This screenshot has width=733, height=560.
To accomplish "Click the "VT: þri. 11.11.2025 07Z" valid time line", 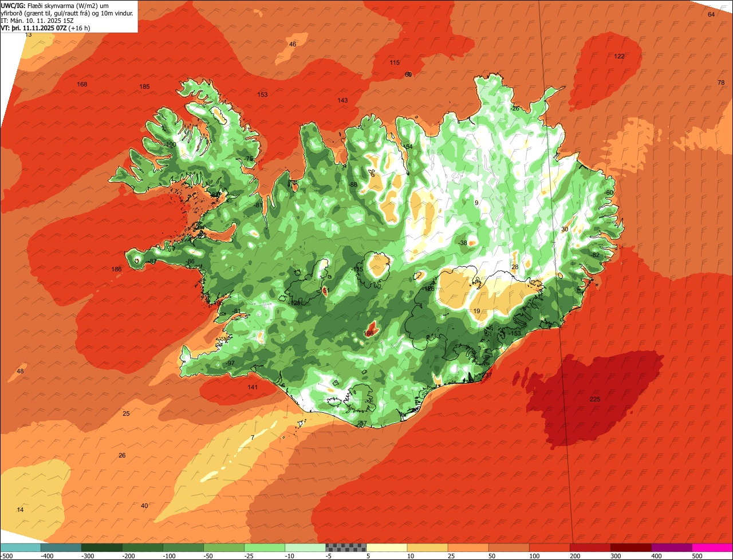I will tap(45, 28).
